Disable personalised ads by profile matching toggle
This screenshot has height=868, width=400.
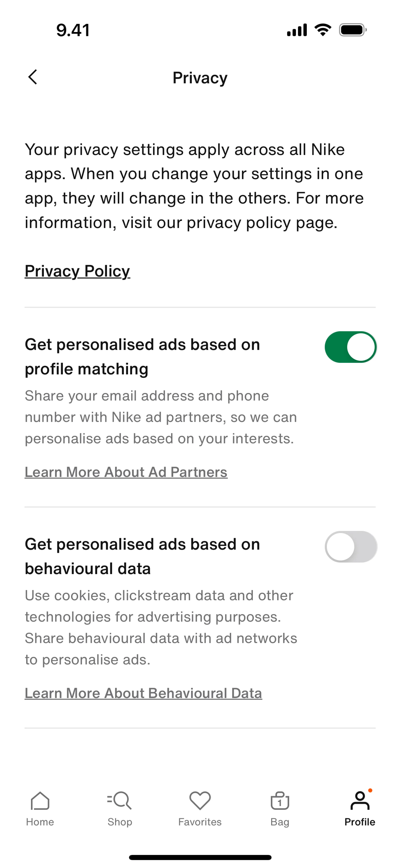coord(350,347)
